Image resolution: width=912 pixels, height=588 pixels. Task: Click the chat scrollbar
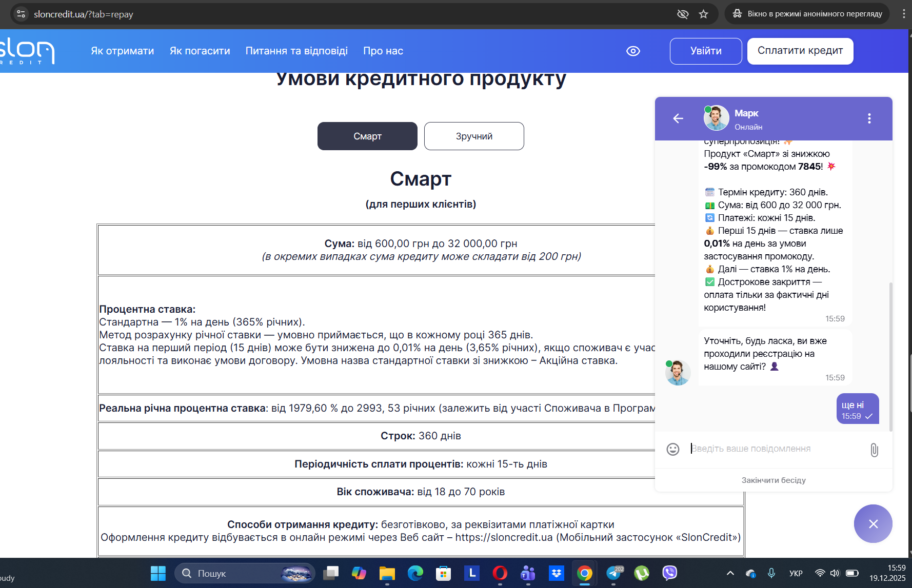coord(891,356)
